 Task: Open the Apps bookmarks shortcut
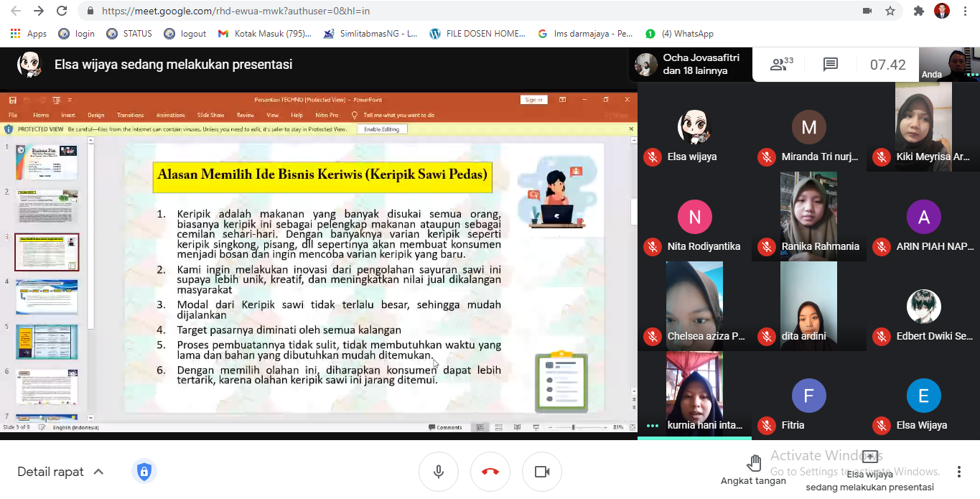pyautogui.click(x=29, y=34)
